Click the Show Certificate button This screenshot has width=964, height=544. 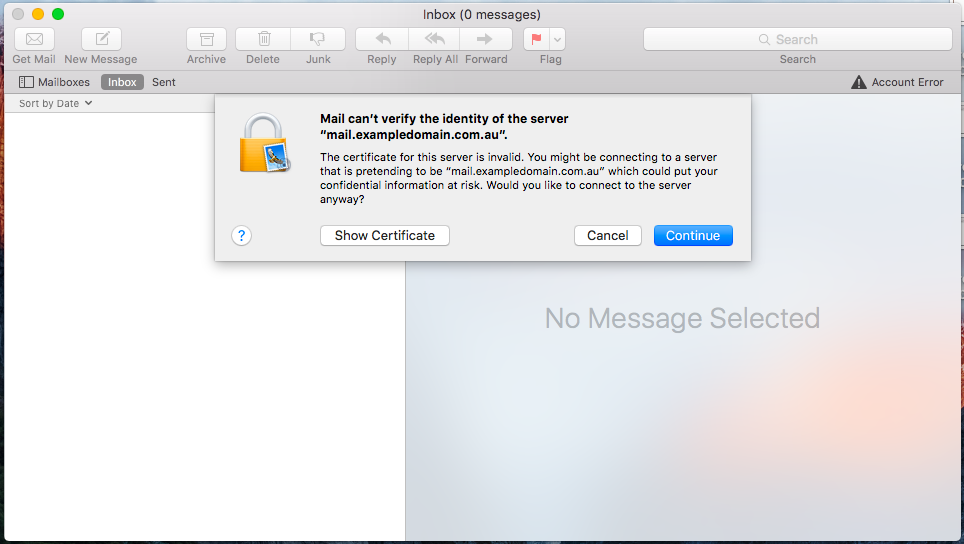[385, 235]
